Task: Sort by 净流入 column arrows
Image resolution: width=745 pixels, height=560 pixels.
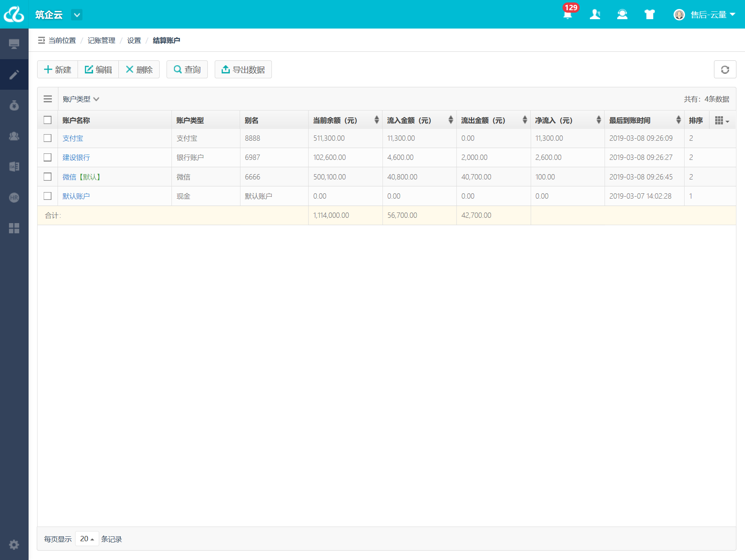Action: pos(599,120)
